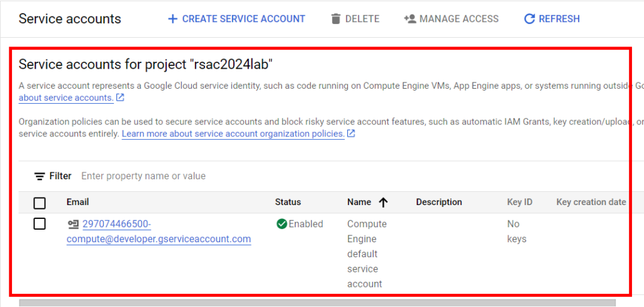Click the Status column header
Image resolution: width=644 pixels, height=307 pixels.
tap(288, 202)
